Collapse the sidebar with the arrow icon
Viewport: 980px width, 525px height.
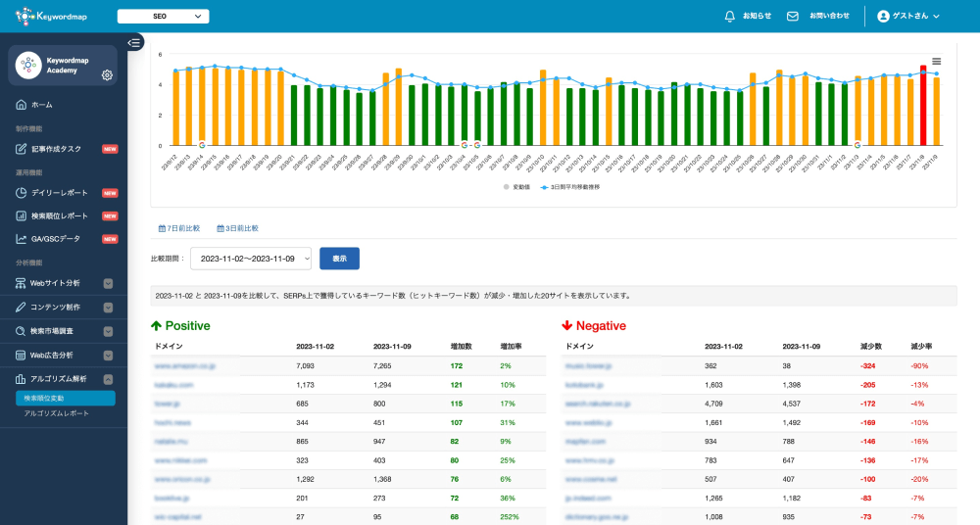(135, 42)
